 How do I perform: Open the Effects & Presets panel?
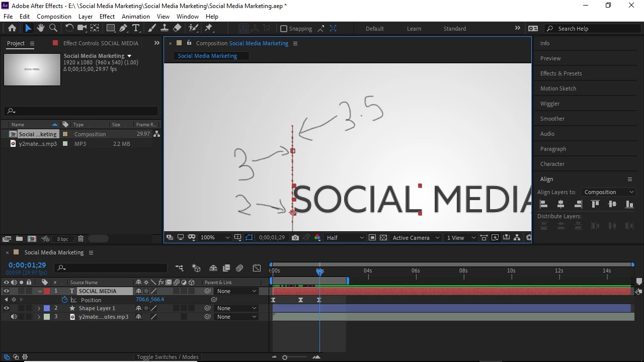pos(561,73)
